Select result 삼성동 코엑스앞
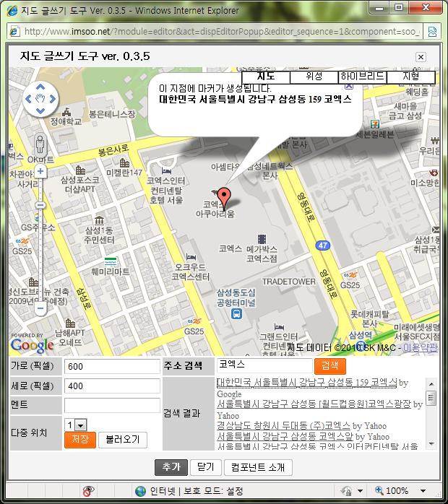 click(285, 437)
